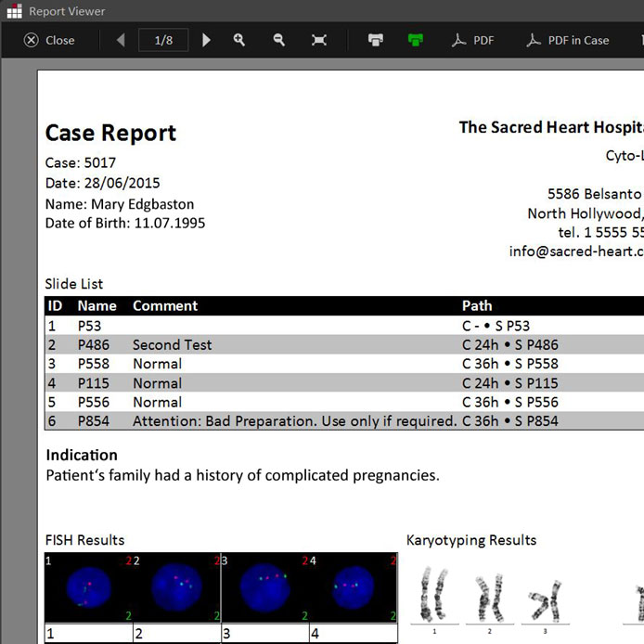
Task: Go to the next report page
Action: pyautogui.click(x=206, y=40)
